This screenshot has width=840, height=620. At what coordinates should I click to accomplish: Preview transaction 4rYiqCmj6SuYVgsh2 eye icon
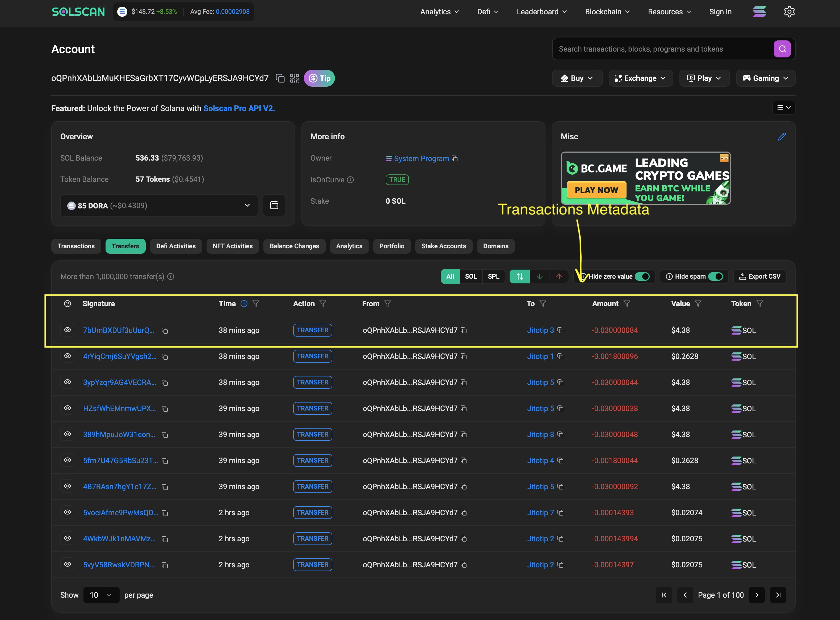click(68, 356)
